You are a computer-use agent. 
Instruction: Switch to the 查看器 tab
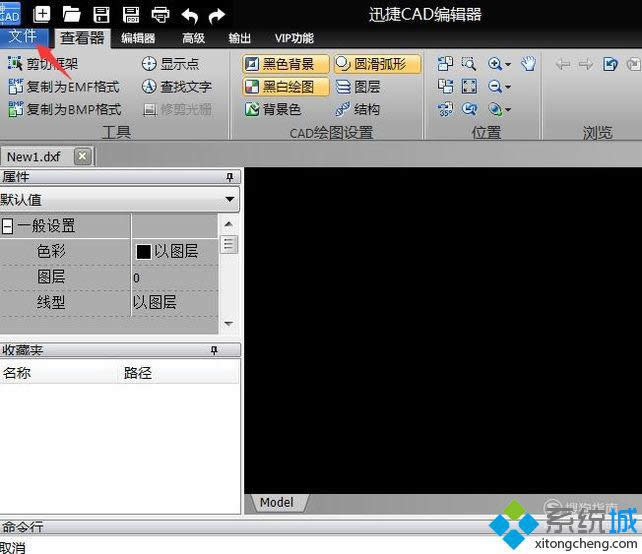coord(82,38)
